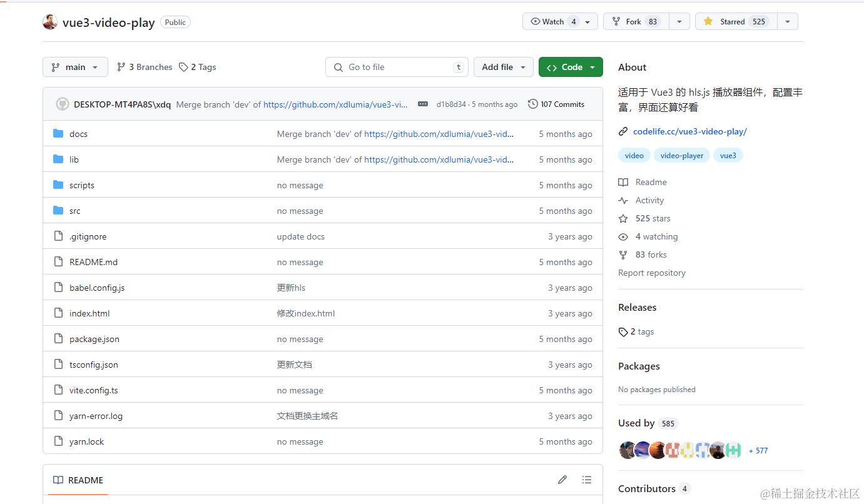
Task: Open the scripts folder icon
Action: [x=59, y=185]
